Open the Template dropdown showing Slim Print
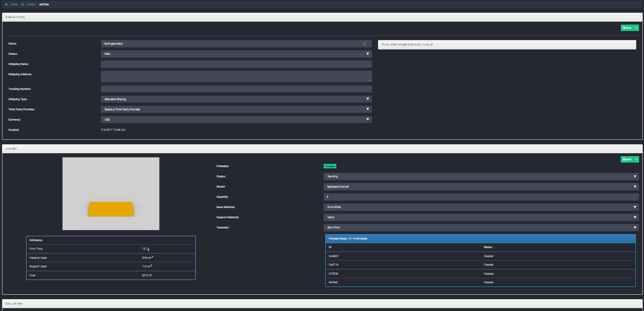Image resolution: width=644 pixels, height=311 pixels. 481,228
